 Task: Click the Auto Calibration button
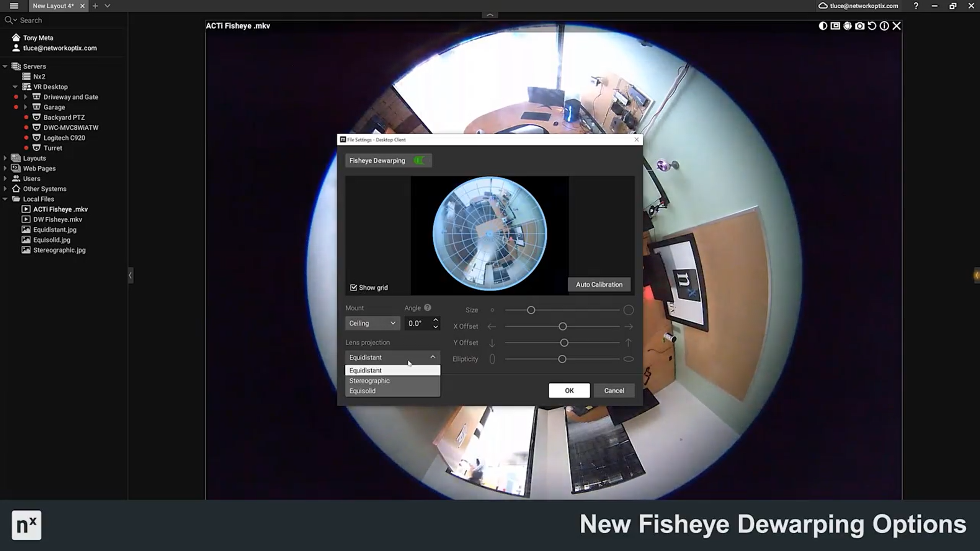(599, 284)
